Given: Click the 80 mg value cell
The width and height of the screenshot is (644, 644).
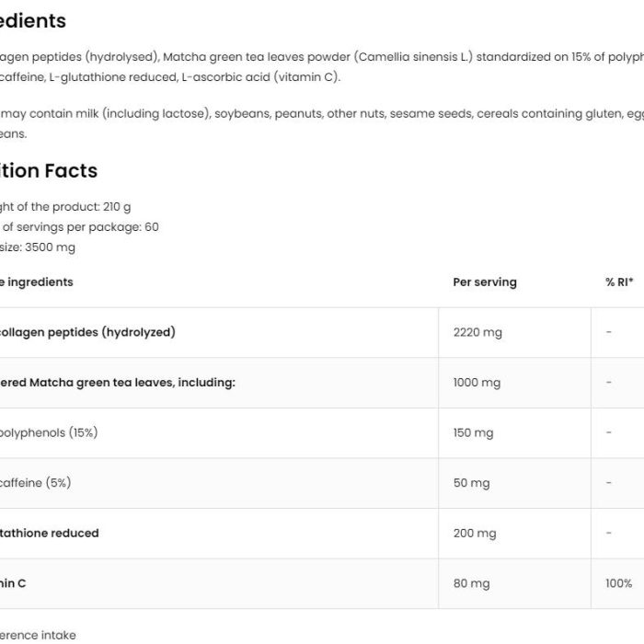Looking at the screenshot, I should [x=471, y=583].
